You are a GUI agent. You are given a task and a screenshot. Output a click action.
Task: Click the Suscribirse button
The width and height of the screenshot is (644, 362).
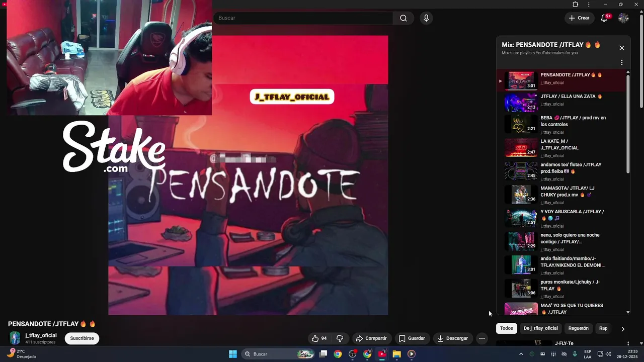click(x=82, y=338)
